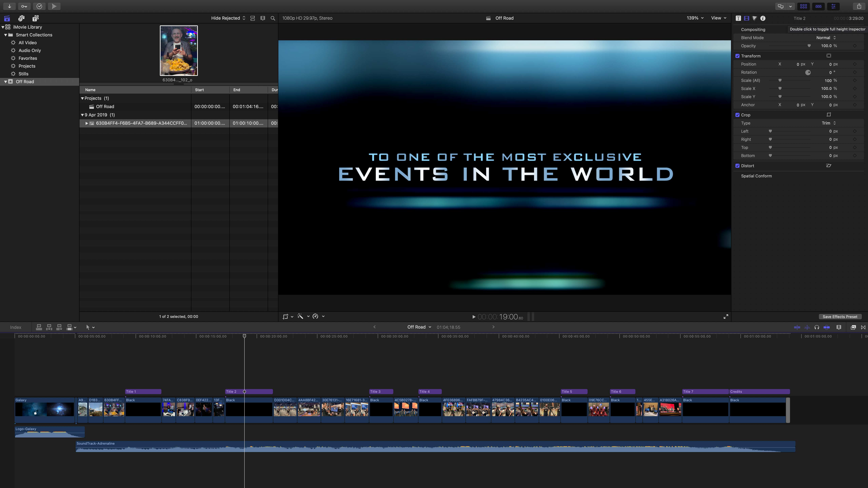Click Connect clip to primary storyline icon
Image resolution: width=868 pixels, height=488 pixels.
pos(39,327)
